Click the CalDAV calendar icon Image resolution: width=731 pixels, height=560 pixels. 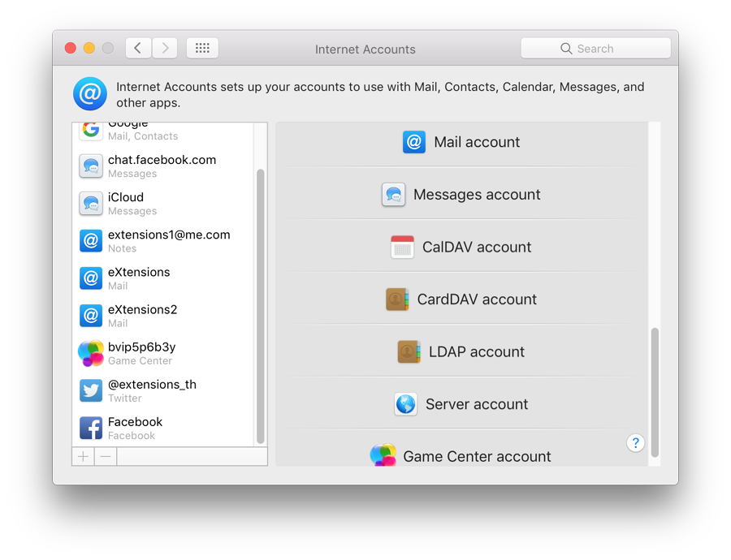pos(402,247)
